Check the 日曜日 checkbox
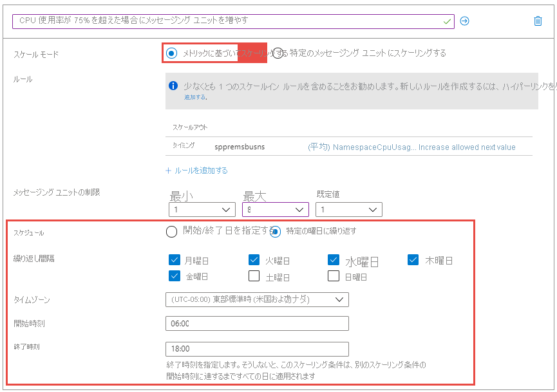Viewport: 557px width, 392px height. pyautogui.click(x=333, y=276)
